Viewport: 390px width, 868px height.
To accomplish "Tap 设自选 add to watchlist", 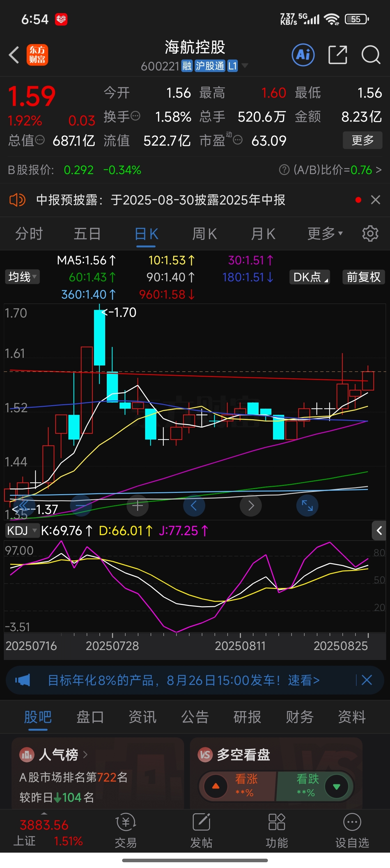I will point(352,831).
